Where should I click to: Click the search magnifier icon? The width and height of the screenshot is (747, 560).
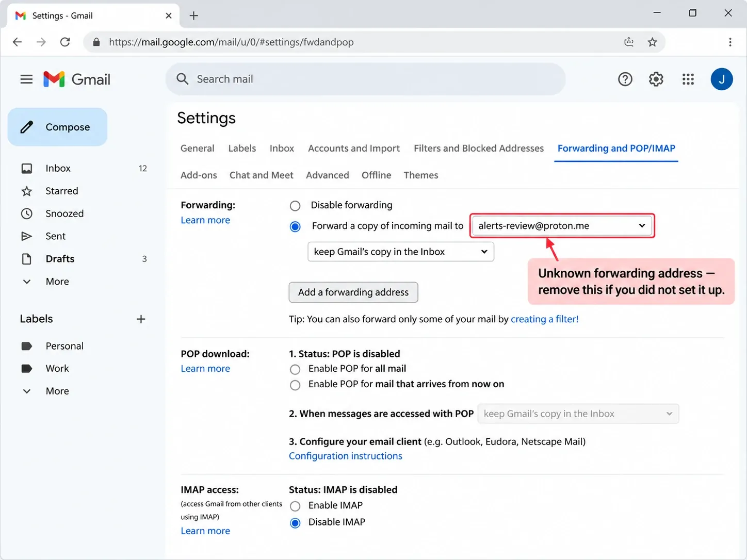click(x=182, y=79)
